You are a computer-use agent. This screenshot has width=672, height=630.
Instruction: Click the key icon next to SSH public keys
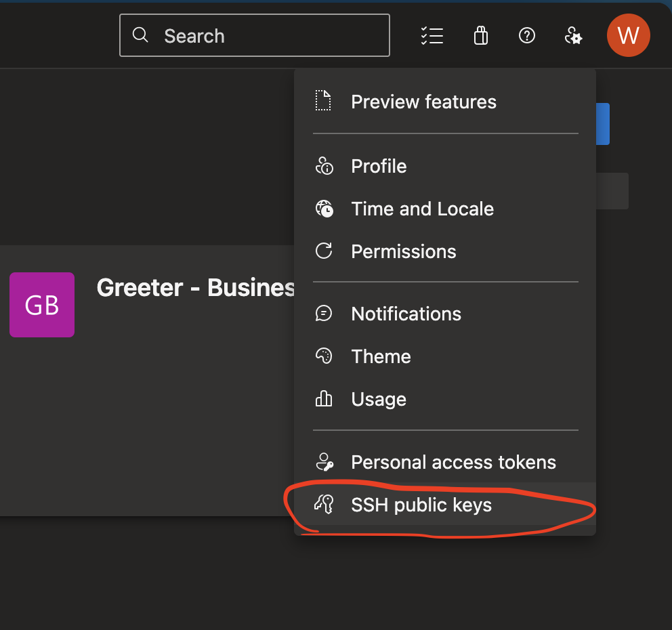pyautogui.click(x=324, y=505)
